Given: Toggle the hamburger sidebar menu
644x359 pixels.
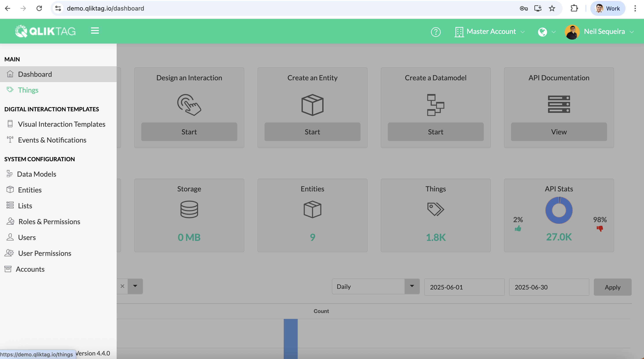Looking at the screenshot, I should tap(95, 31).
